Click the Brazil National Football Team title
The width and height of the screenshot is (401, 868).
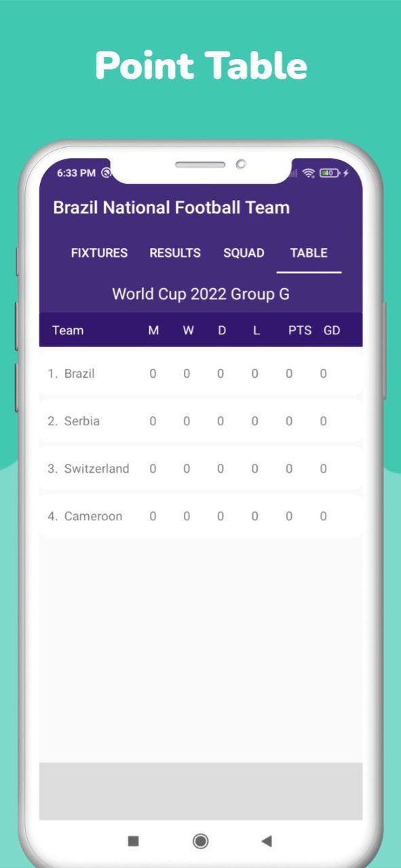[172, 208]
